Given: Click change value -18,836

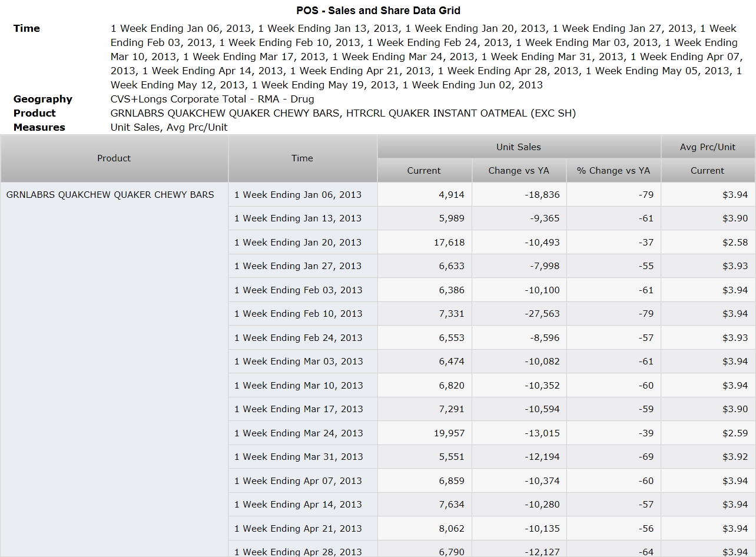Looking at the screenshot, I should click(542, 195).
